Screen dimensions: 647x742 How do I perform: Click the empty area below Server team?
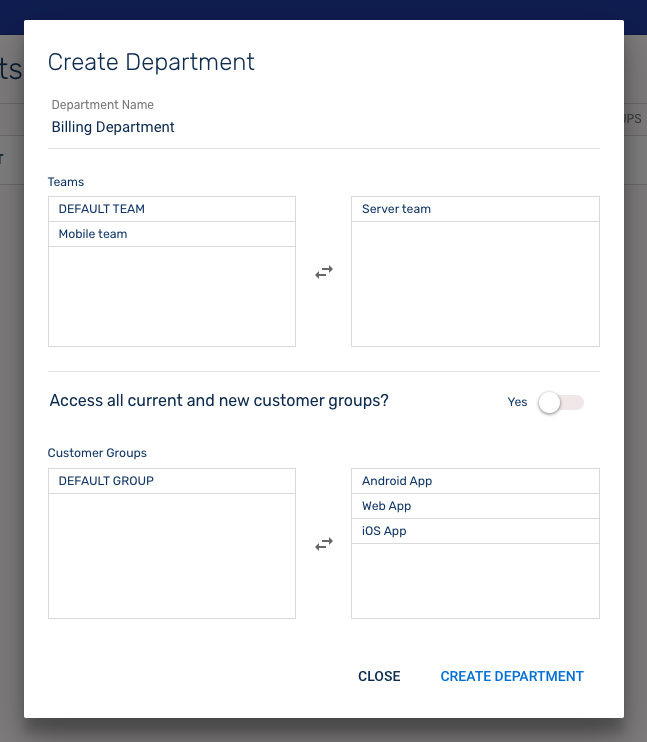click(x=475, y=284)
